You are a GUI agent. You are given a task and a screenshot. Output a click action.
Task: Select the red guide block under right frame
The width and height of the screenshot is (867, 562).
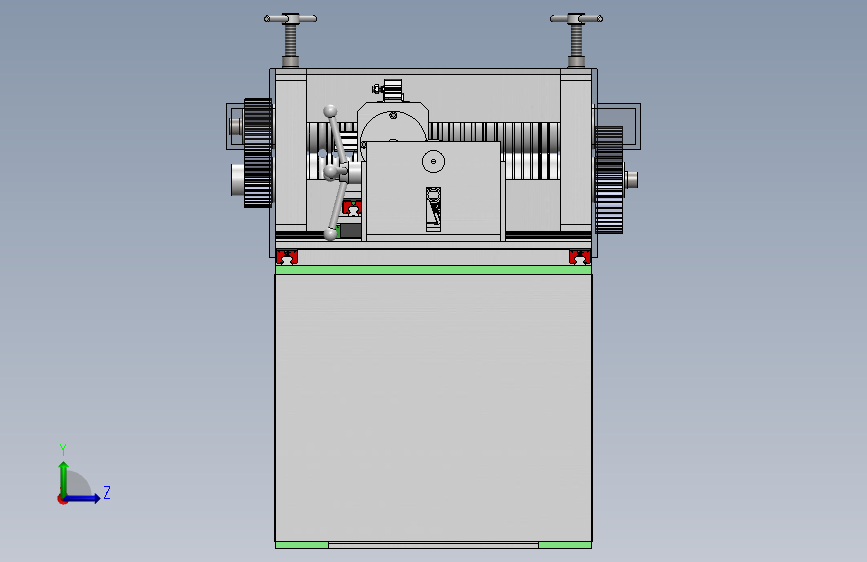[580, 257]
